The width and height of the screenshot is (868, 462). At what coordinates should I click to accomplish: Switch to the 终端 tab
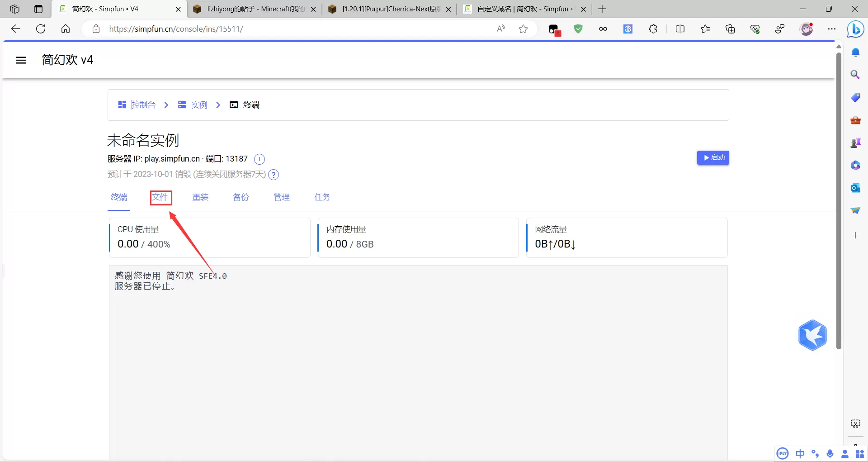119,197
